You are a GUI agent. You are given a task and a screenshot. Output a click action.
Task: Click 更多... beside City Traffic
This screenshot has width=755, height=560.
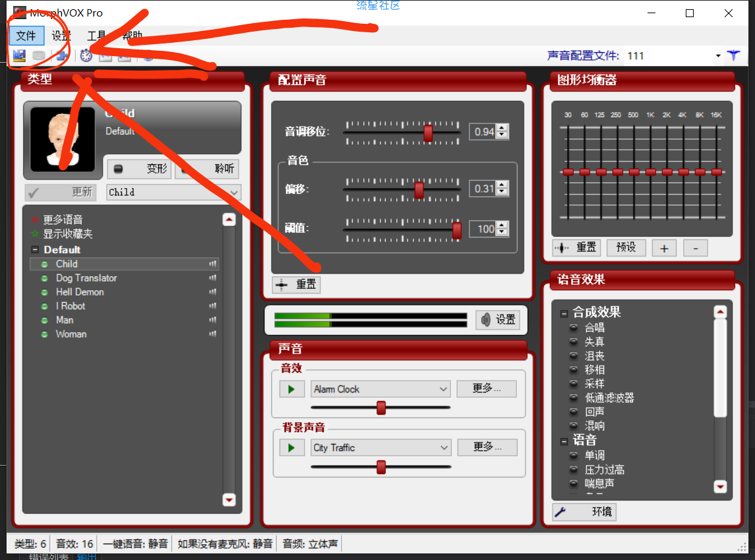pos(487,447)
